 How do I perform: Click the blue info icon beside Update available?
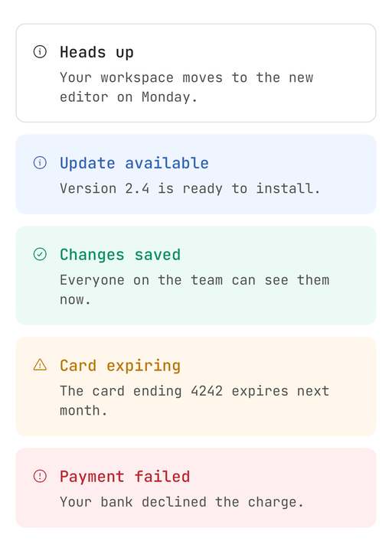[x=40, y=163]
